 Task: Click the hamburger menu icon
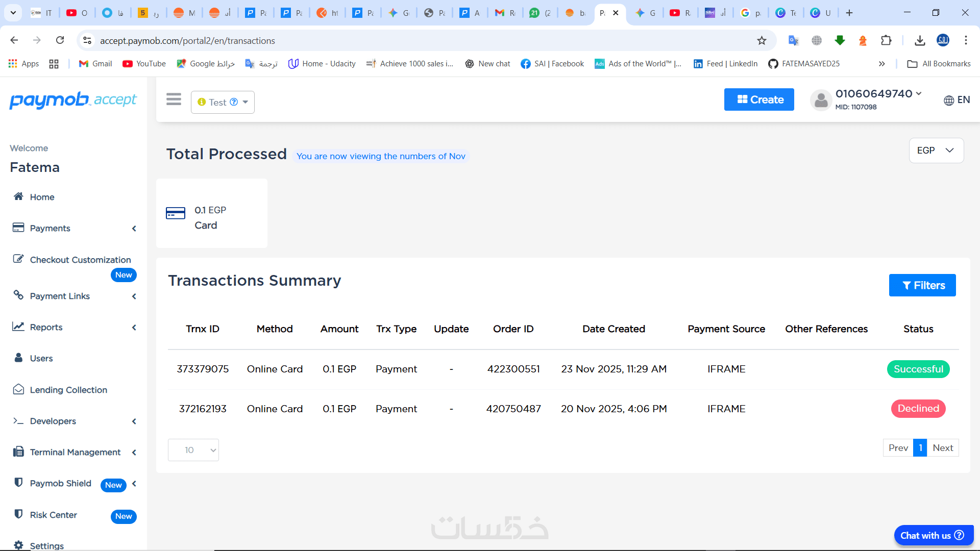174,99
